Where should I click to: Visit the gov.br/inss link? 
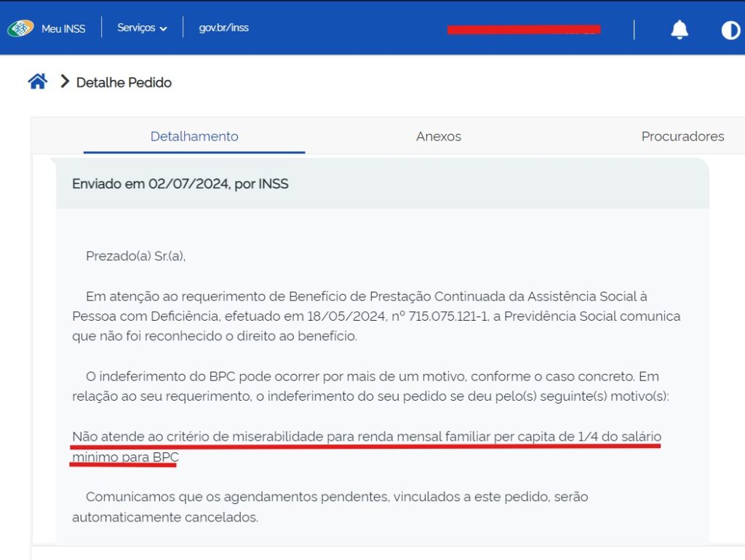point(223,28)
